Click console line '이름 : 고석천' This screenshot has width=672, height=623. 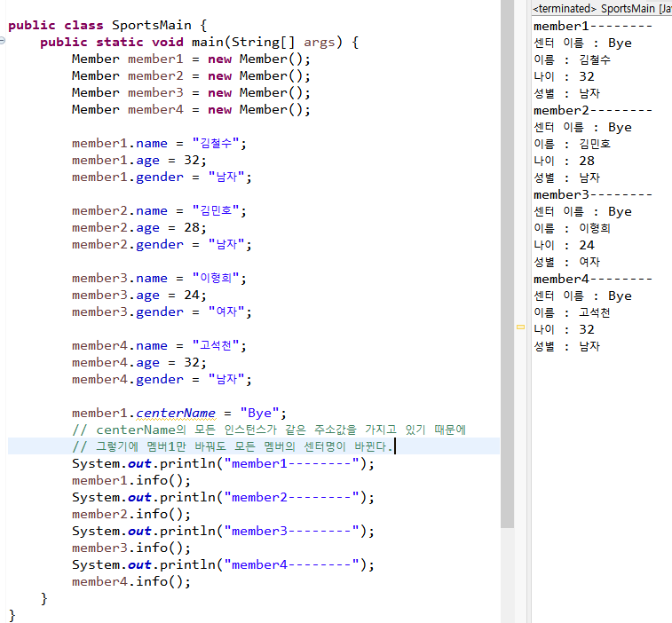coord(572,312)
